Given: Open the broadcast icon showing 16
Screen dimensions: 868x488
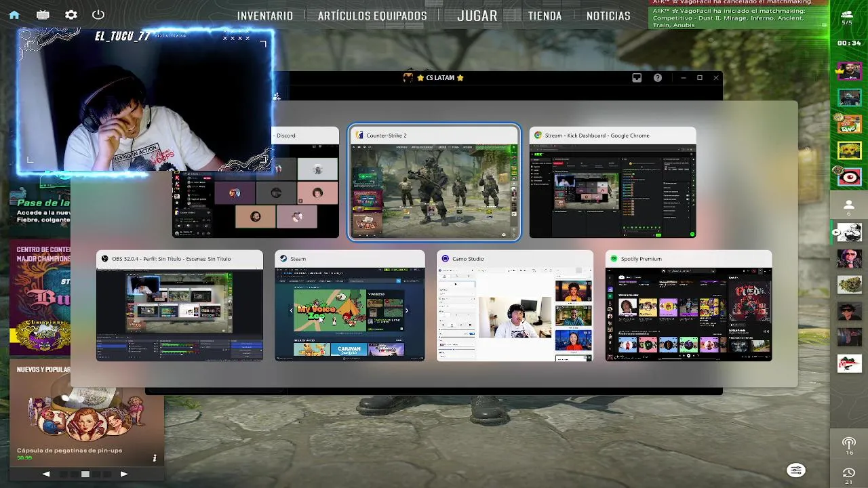Looking at the screenshot, I should coord(848,446).
